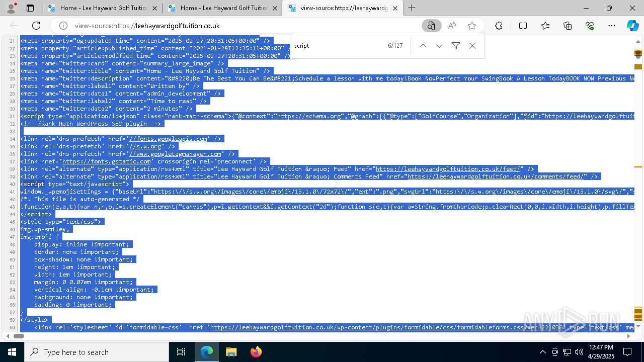Open the tab actions menu icon
Screen dimensions: 644x362
pos(30,8)
